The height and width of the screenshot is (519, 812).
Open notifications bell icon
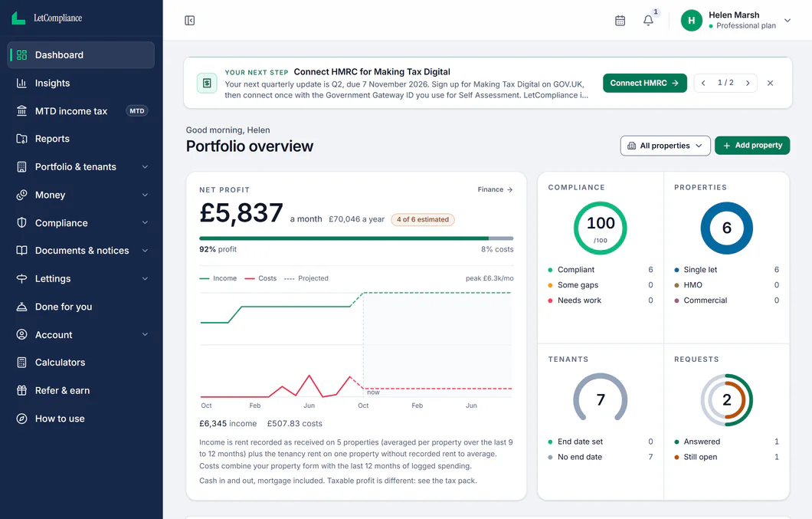click(648, 20)
